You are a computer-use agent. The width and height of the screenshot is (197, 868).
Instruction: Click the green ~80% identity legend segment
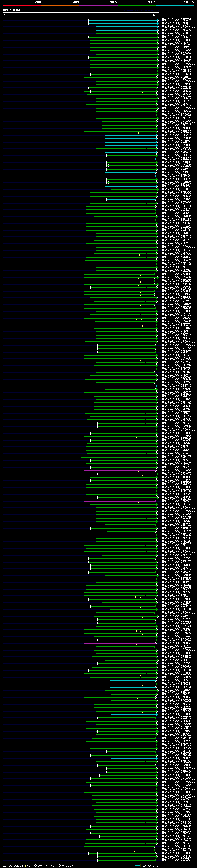point(137,6)
